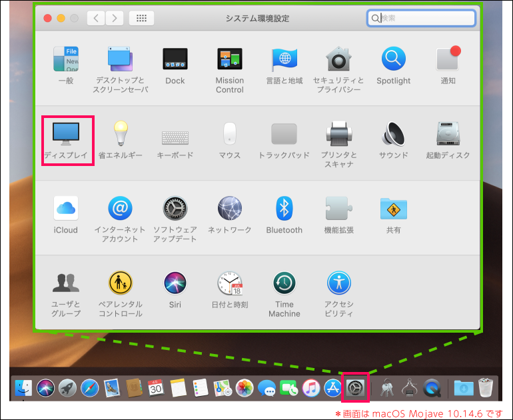This screenshot has width=513, height=420.
Task: Open Contacts book in the Dock
Action: pyautogui.click(x=134, y=388)
